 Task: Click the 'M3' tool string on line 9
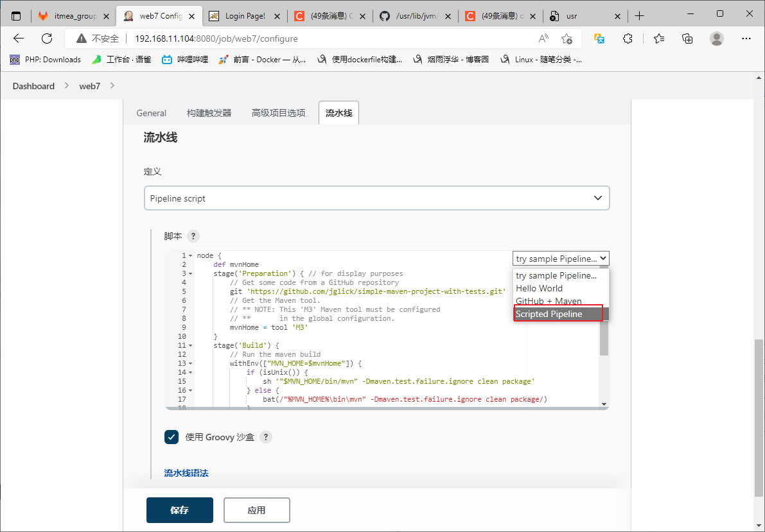pyautogui.click(x=299, y=327)
